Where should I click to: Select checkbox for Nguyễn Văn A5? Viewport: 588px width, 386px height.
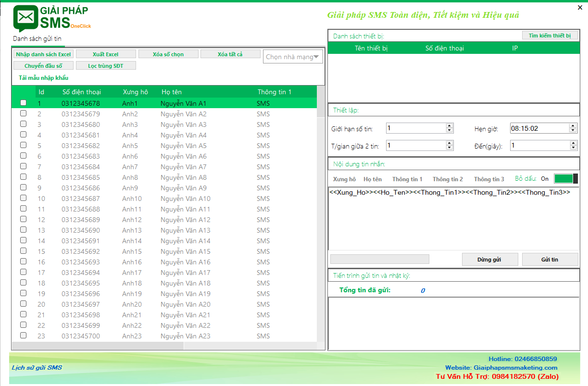pyautogui.click(x=23, y=145)
